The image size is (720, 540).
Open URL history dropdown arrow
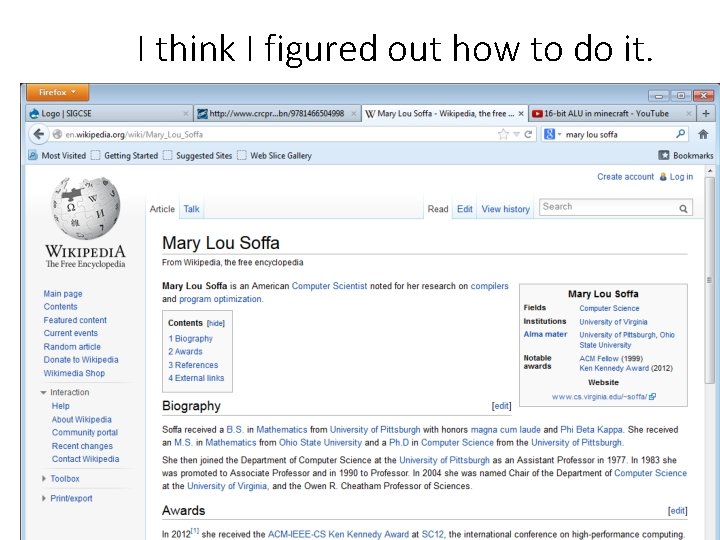coord(517,134)
